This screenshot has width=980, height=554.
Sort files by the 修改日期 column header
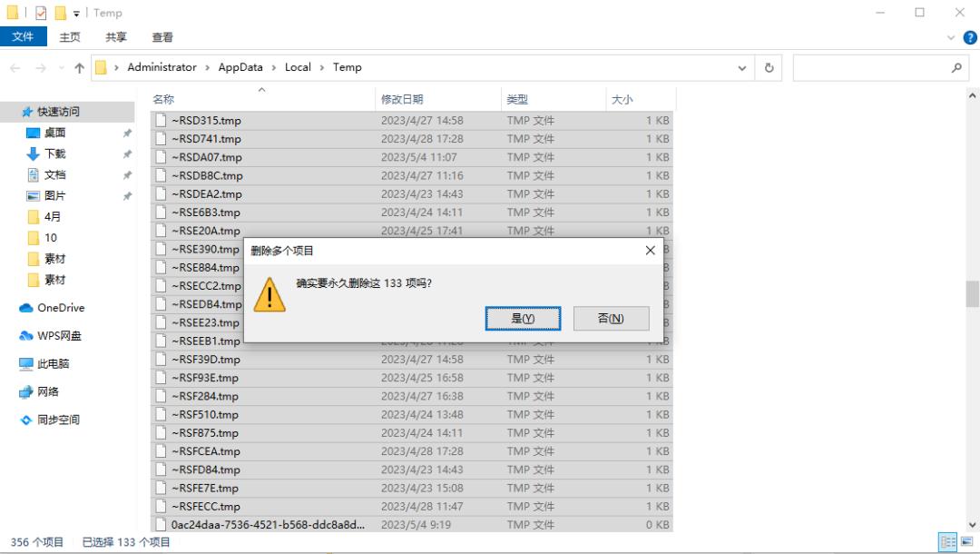402,100
